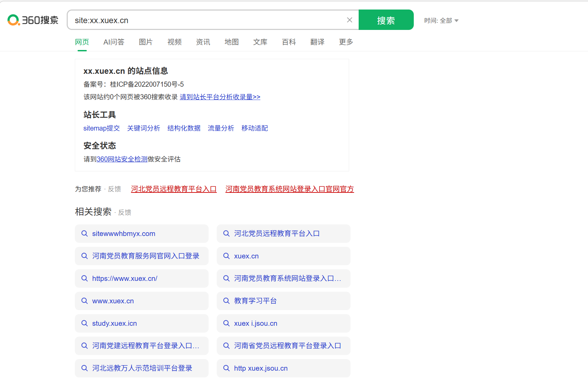Switch to the 地图 tab
Viewport: 588px width, 389px height.
coord(232,42)
